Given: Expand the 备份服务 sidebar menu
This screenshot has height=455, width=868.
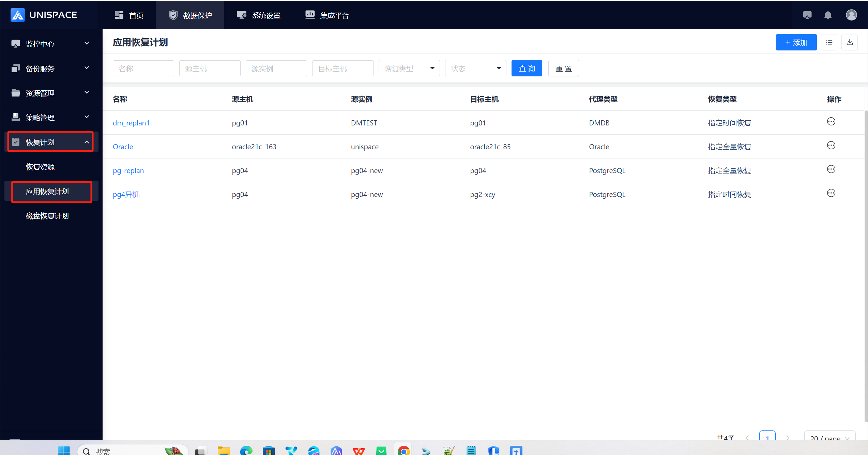Looking at the screenshot, I should [50, 68].
